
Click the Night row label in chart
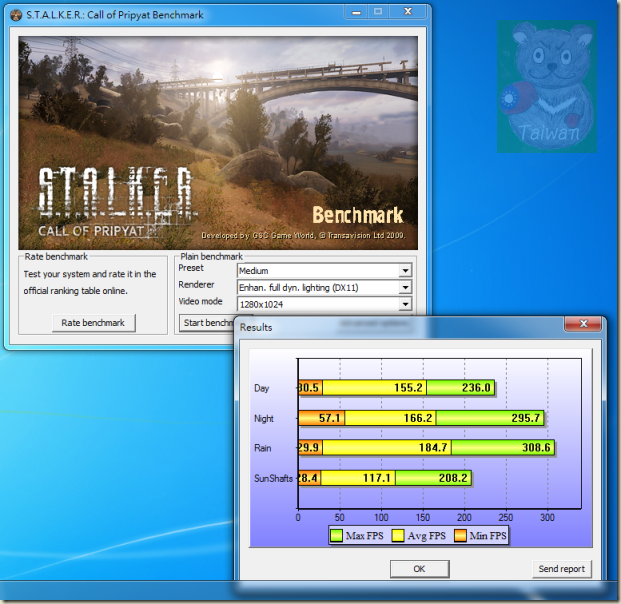(264, 419)
